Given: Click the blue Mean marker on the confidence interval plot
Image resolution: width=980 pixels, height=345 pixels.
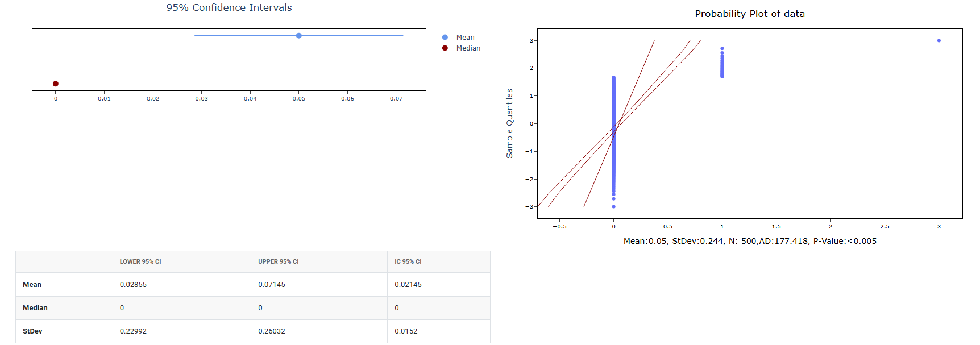Looking at the screenshot, I should [299, 36].
